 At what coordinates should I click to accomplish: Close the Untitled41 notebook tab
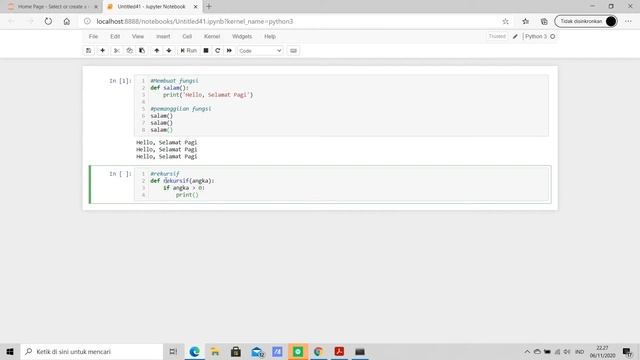point(196,7)
